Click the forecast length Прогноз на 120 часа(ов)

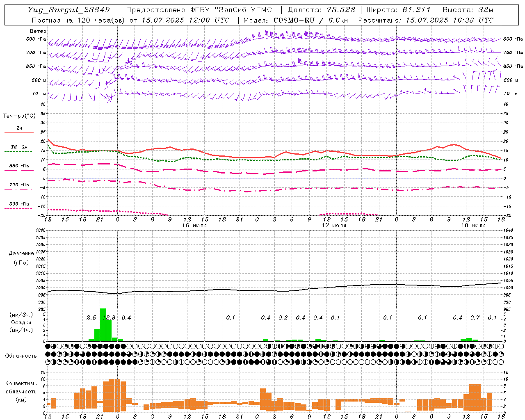click(x=79, y=20)
